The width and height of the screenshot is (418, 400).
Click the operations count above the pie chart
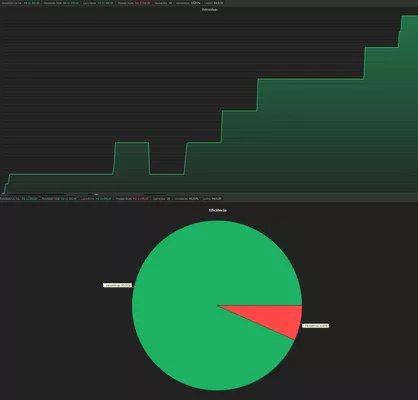coord(168,199)
